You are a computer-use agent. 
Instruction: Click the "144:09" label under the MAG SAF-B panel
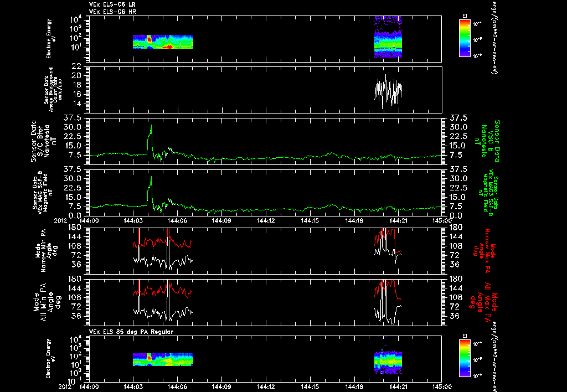pos(221,220)
